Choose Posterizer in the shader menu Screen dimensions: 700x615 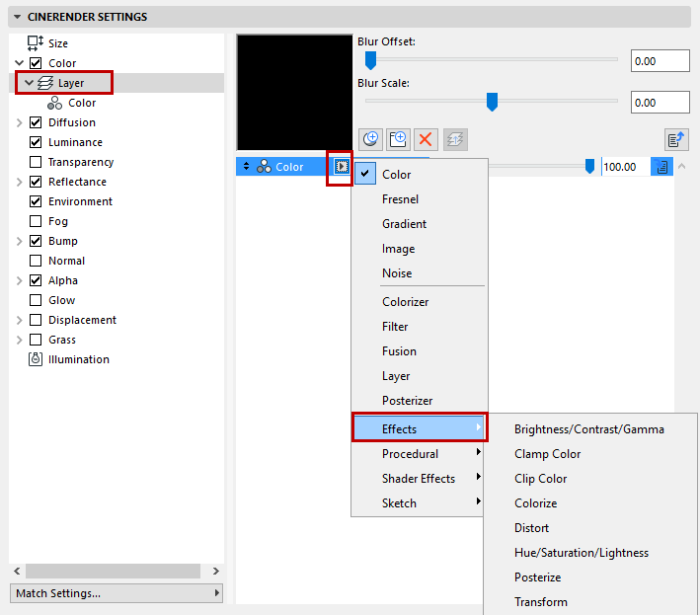click(x=420, y=401)
